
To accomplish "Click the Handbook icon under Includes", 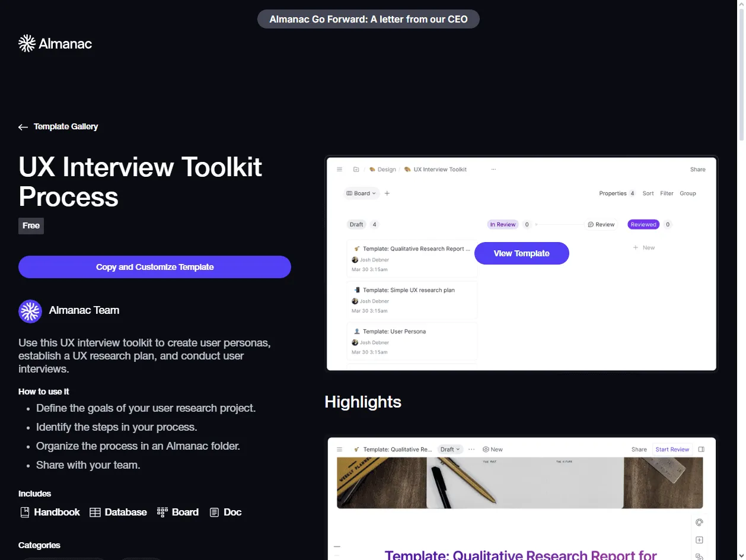I will pos(25,513).
